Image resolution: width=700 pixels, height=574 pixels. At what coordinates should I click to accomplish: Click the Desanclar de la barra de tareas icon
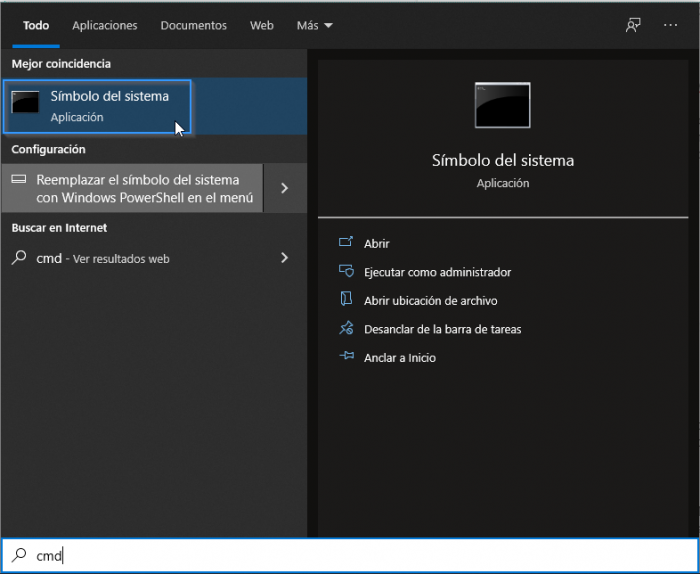pos(347,329)
